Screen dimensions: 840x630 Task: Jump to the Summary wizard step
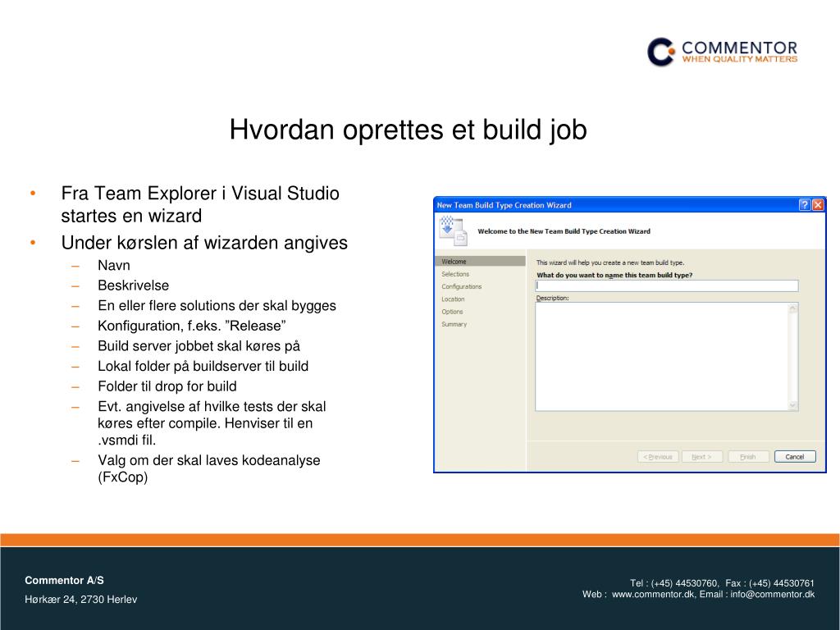(x=454, y=324)
